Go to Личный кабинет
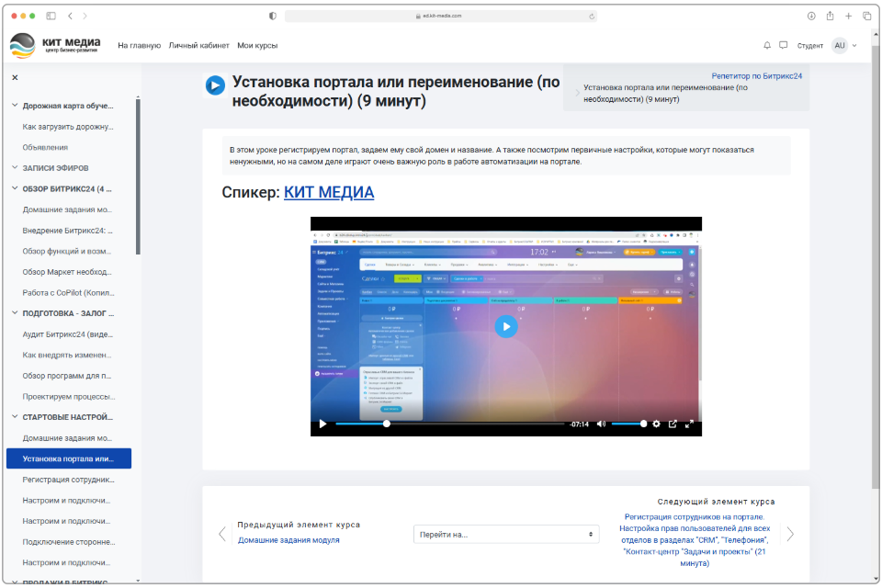Viewport: 882px width, 588px height. click(x=198, y=45)
